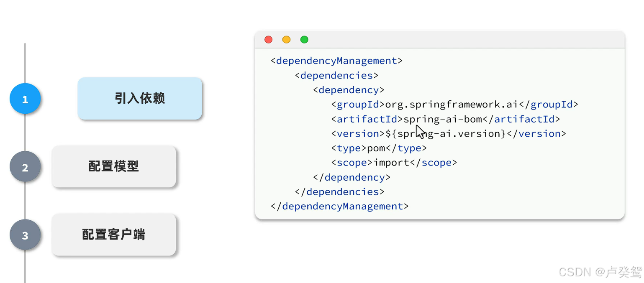Click the gray step 2 circle
This screenshot has height=283, width=644.
click(25, 167)
